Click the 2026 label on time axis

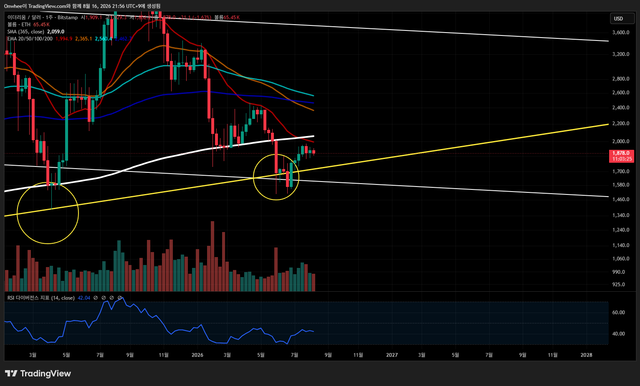click(x=197, y=355)
